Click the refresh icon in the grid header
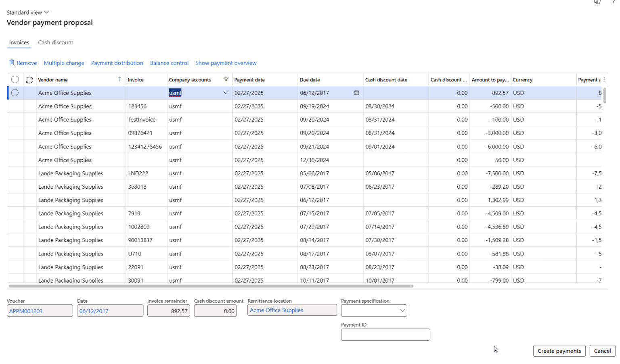 pyautogui.click(x=29, y=80)
